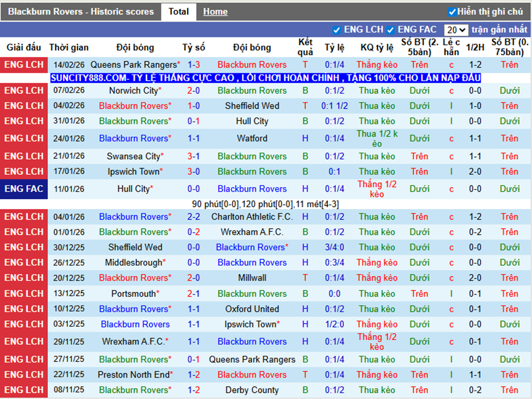Click the half-time score 2-0 on 17/01/26

click(475, 172)
